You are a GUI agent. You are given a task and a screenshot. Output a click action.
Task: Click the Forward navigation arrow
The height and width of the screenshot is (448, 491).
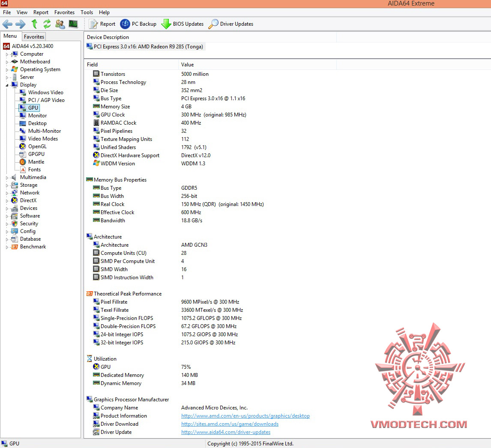click(21, 24)
